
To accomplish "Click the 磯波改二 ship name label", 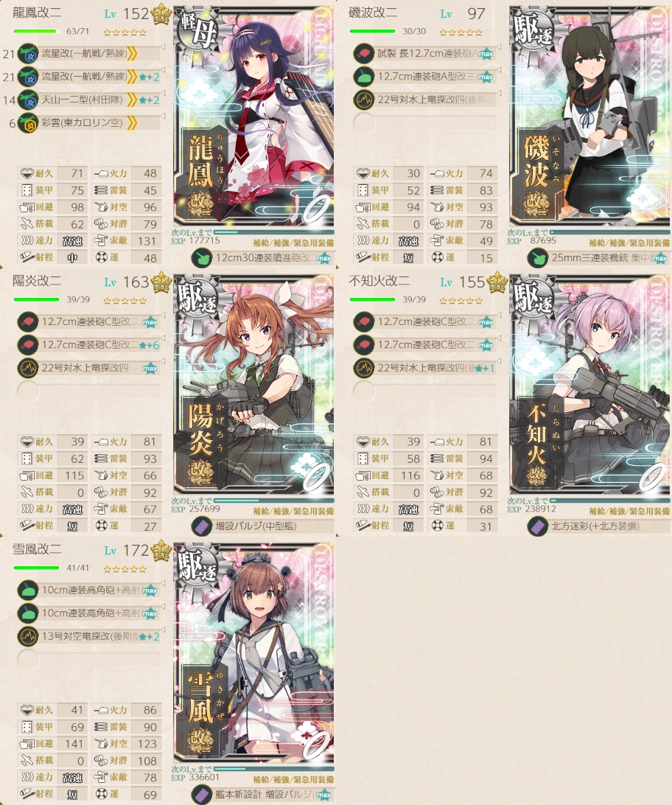I will [373, 13].
